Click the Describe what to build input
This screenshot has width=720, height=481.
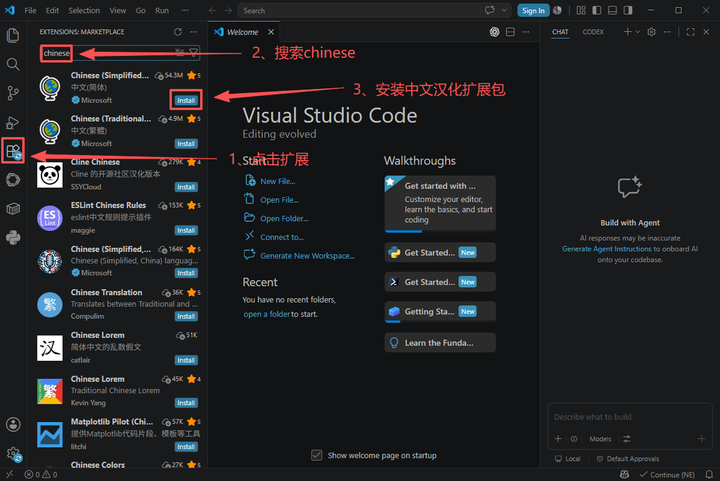pos(630,417)
